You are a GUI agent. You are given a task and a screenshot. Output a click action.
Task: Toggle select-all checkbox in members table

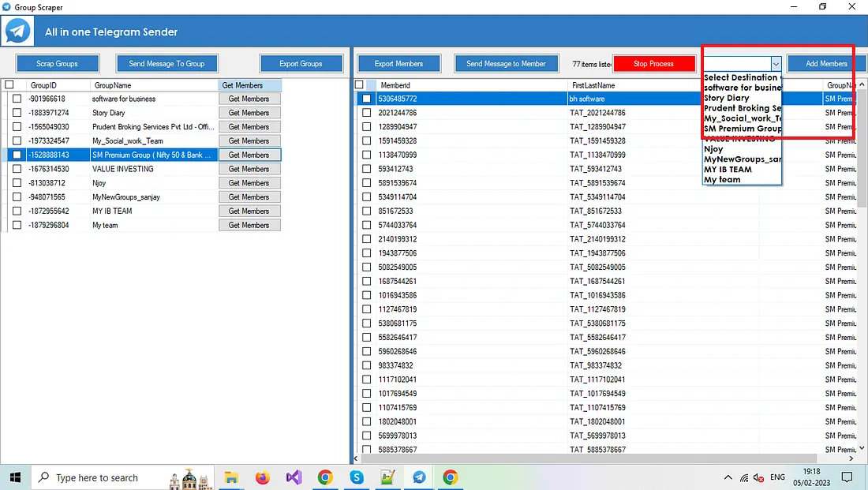pyautogui.click(x=359, y=84)
